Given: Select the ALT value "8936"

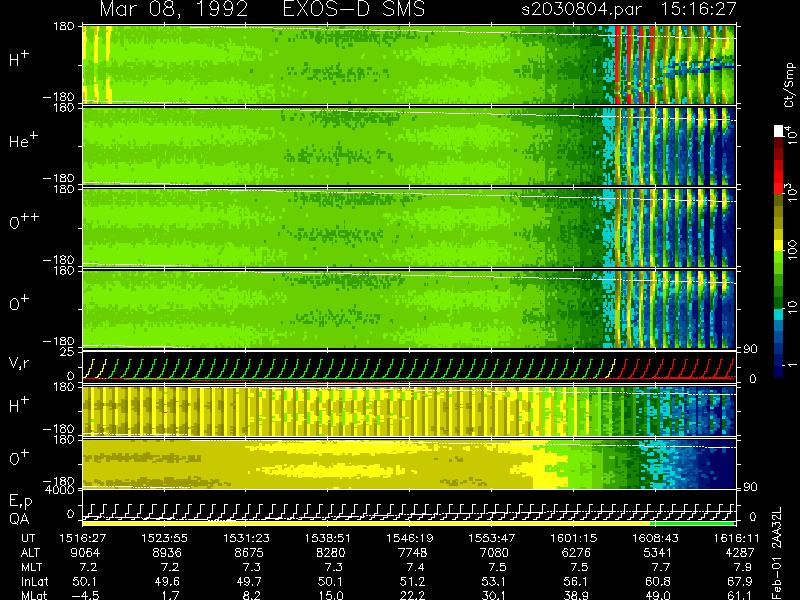Looking at the screenshot, I should tap(167, 553).
